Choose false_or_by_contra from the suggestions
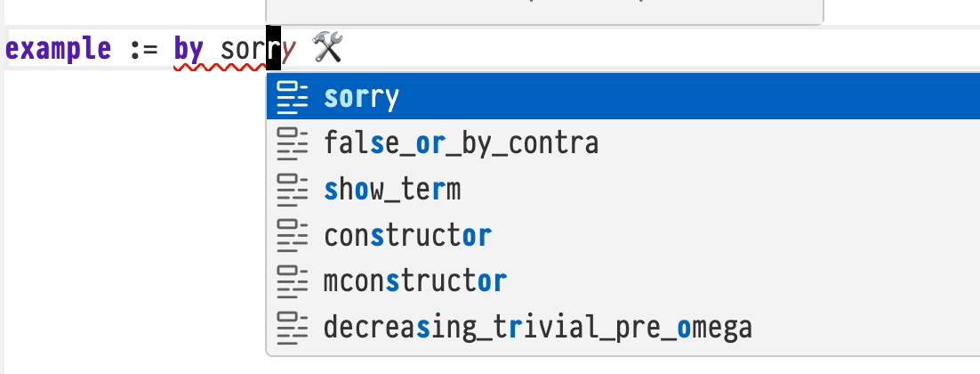 [x=462, y=142]
